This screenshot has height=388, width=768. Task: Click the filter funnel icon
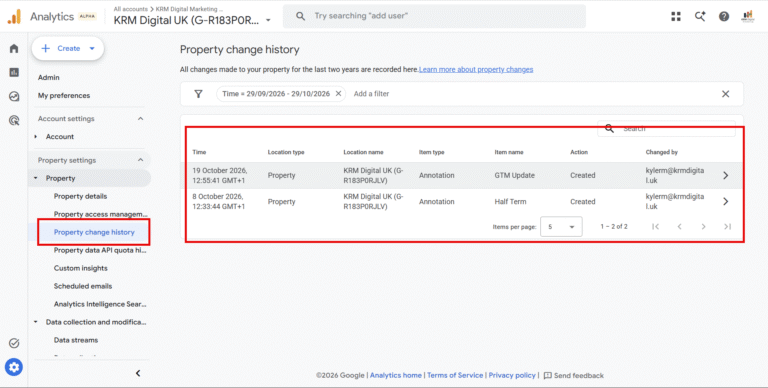[198, 94]
